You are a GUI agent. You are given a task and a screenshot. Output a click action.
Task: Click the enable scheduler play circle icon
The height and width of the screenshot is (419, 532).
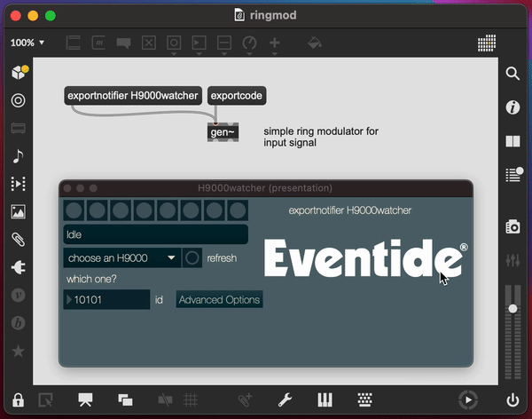point(468,400)
